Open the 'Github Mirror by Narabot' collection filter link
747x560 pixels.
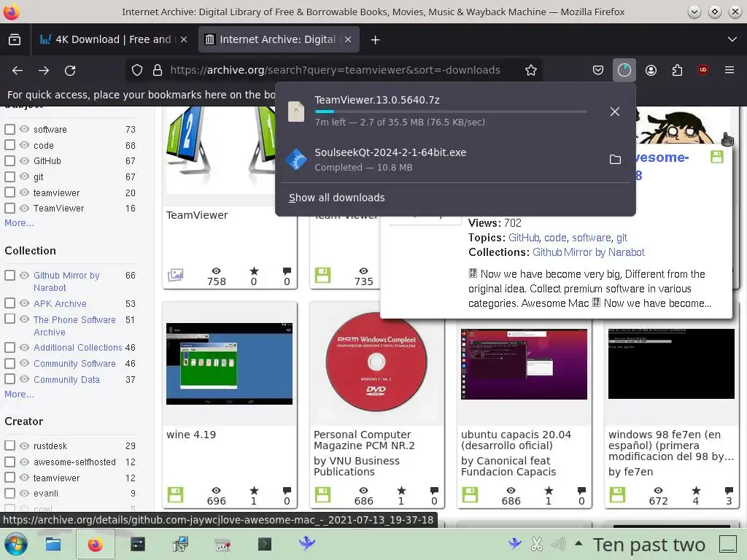point(66,281)
